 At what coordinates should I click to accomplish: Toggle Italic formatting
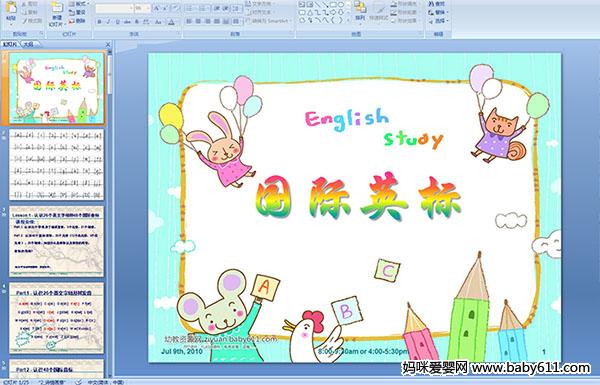pyautogui.click(x=109, y=22)
